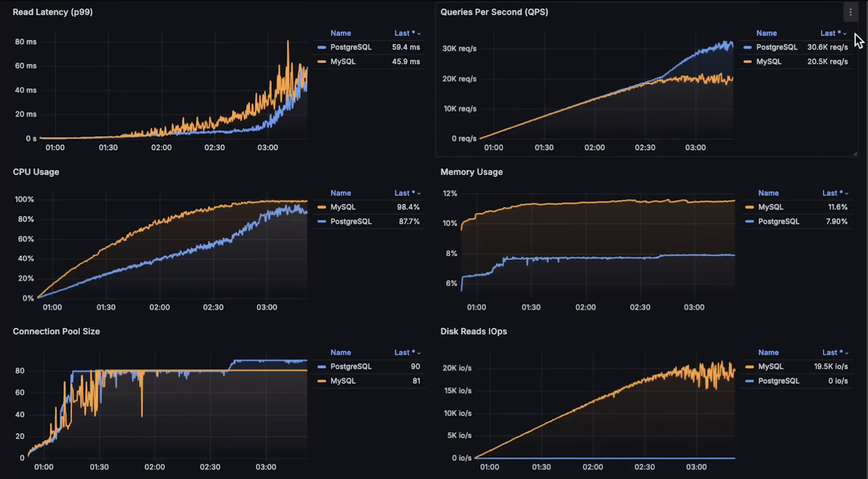Open the CPU Usage panel title menu
Viewport: 868px width, 479px height.
point(36,172)
